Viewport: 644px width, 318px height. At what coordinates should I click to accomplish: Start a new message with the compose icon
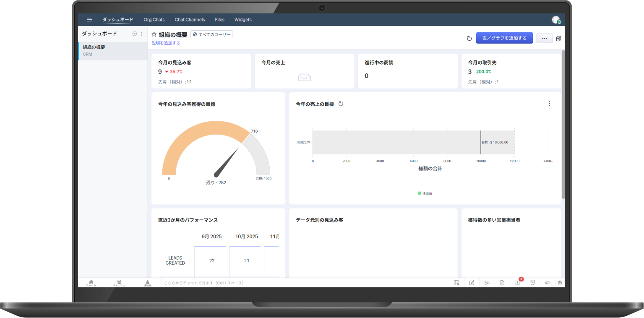click(x=472, y=282)
